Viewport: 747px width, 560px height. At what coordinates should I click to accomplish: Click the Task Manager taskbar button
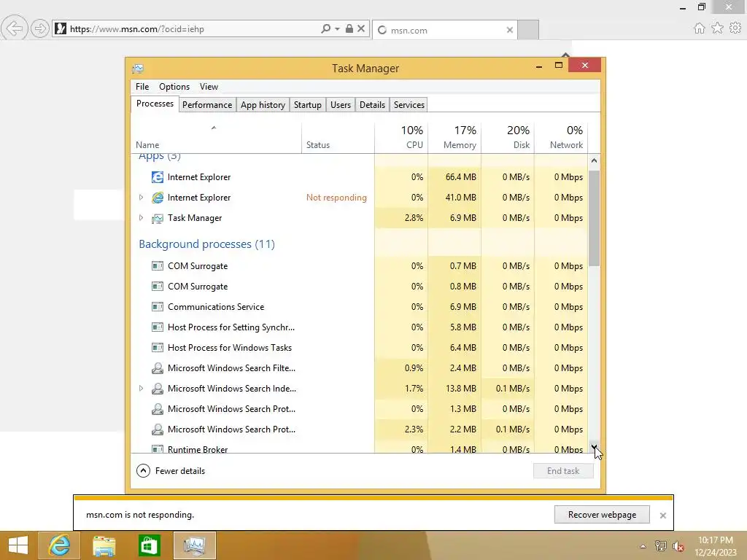coord(194,545)
